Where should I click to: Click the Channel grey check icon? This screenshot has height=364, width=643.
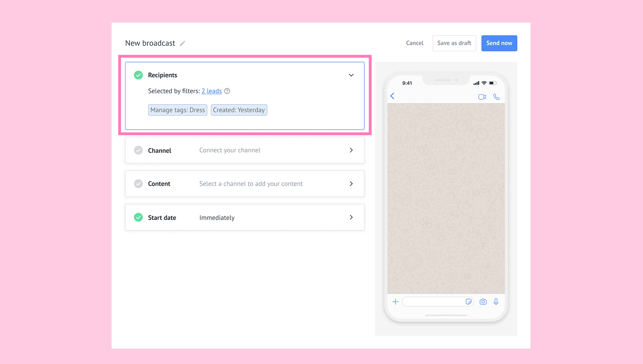click(x=138, y=150)
